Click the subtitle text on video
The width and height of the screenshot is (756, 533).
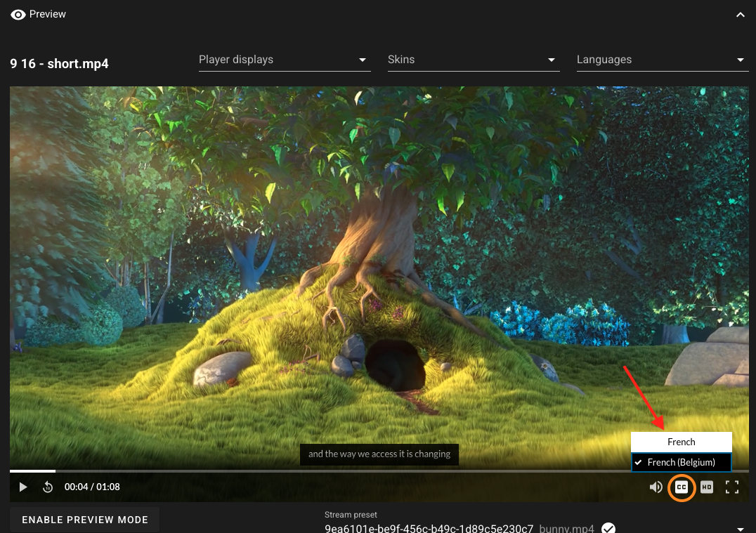(x=379, y=454)
